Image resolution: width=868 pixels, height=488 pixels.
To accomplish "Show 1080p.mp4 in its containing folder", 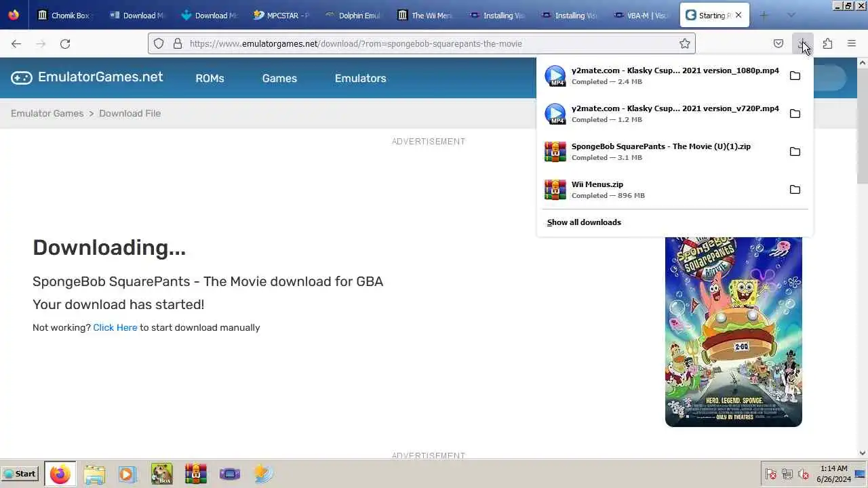I will point(795,76).
